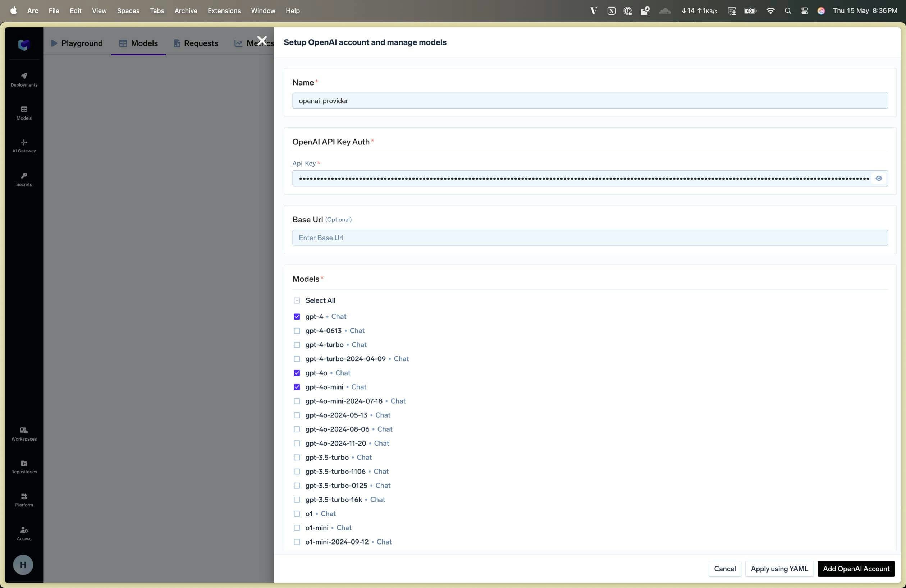
Task: Click the Siri icon in menu bar
Action: [x=821, y=11]
